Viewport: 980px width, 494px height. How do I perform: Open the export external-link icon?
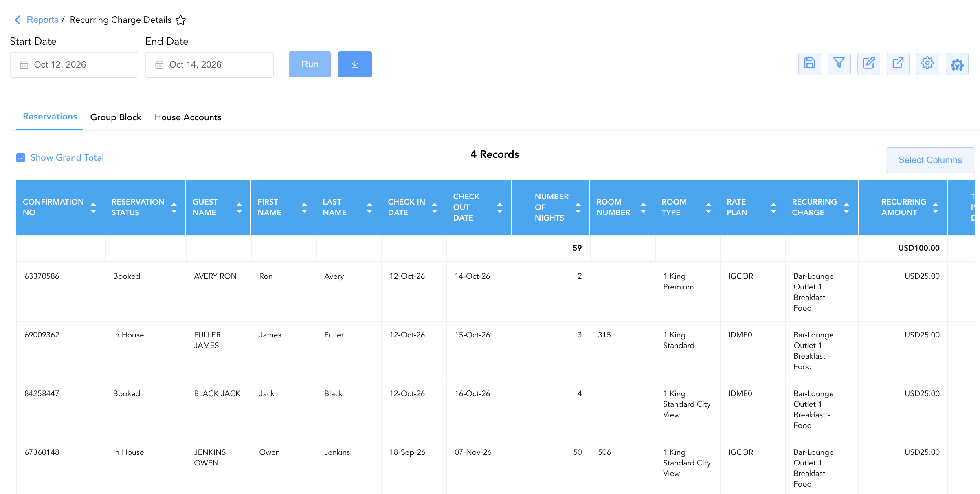tap(898, 64)
